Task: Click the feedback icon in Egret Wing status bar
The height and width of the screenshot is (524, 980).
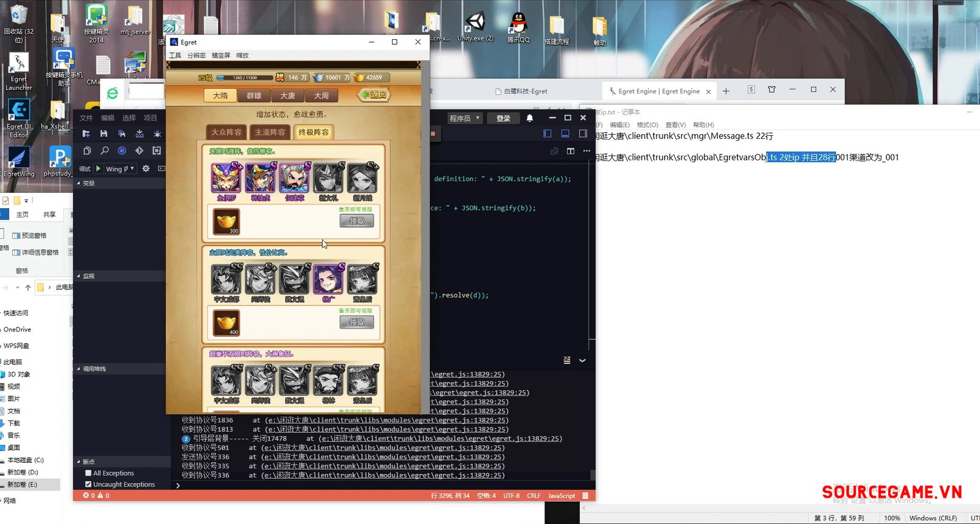Action: coord(586,496)
